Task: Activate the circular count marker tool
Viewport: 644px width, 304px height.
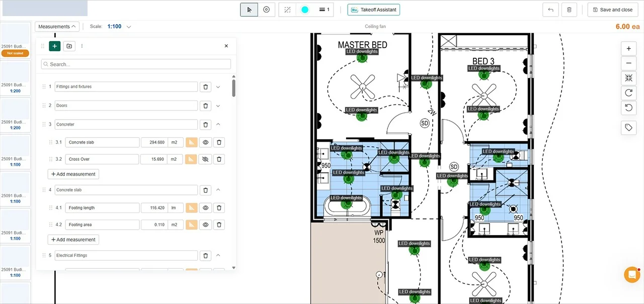Action: [266, 10]
